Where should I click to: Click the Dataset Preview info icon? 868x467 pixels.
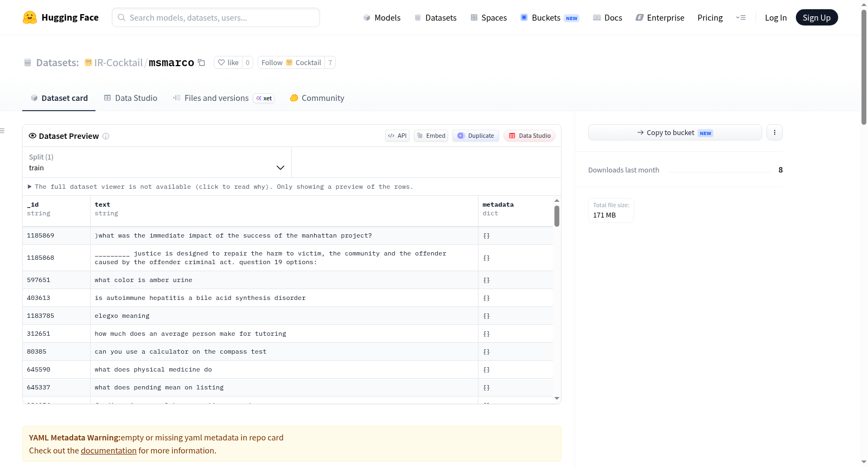106,136
